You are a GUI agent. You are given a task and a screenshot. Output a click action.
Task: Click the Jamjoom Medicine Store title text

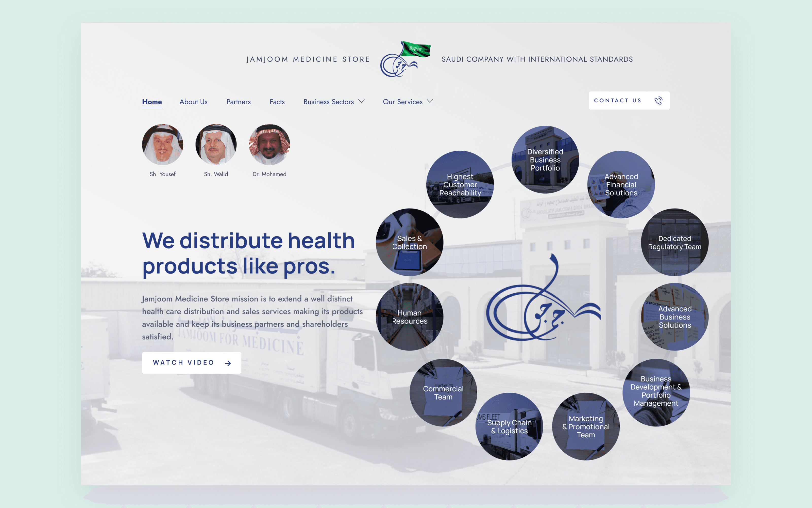coord(308,59)
